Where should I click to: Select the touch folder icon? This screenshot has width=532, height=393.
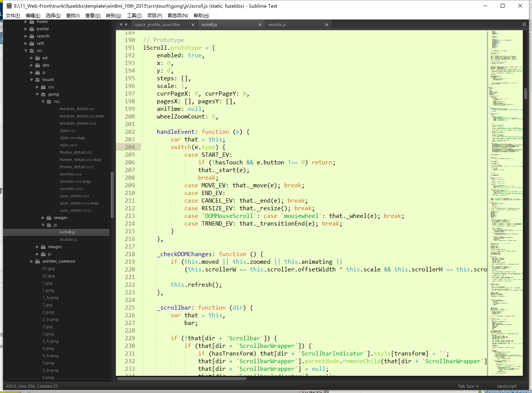coord(37,80)
